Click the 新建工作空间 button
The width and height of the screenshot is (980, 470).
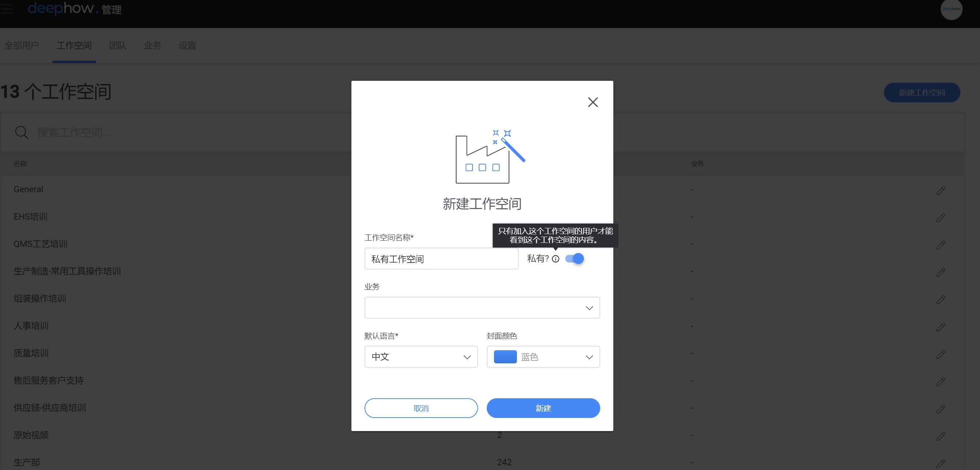pyautogui.click(x=922, y=92)
